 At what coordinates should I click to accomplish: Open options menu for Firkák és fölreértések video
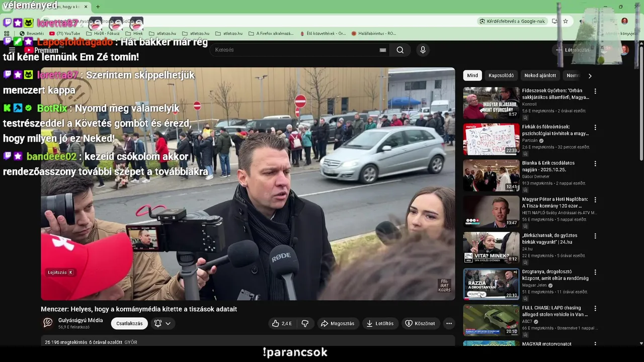tap(595, 128)
